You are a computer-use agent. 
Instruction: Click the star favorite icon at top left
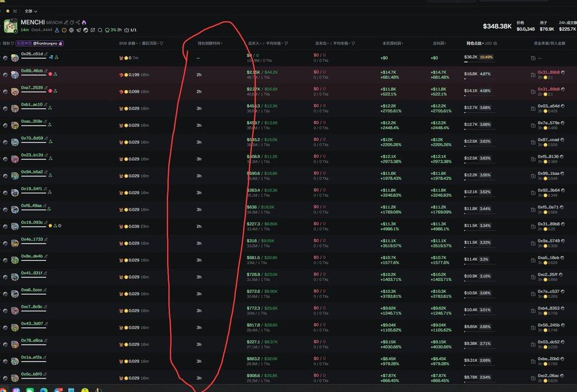point(7,11)
